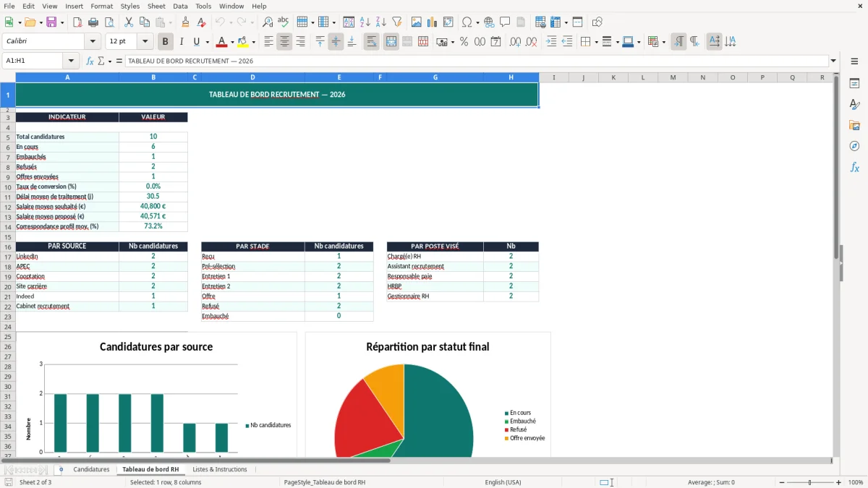Click zoom in plus button
868x488 pixels.
(x=839, y=482)
